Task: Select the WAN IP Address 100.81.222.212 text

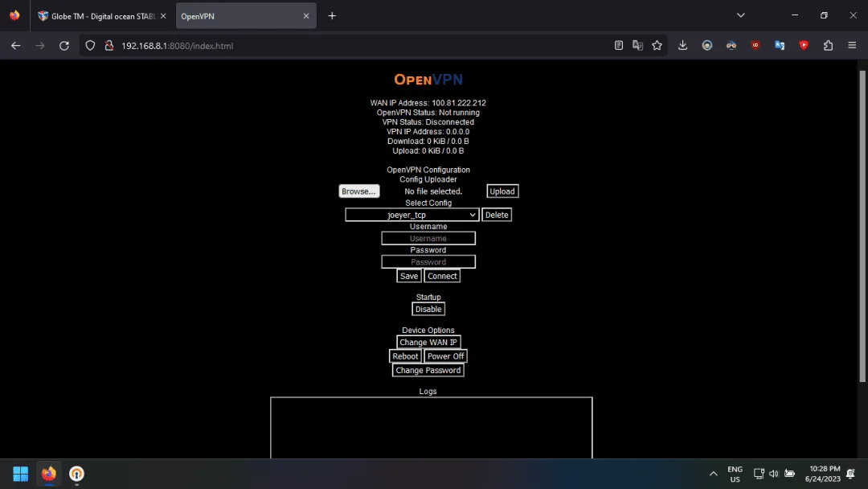Action: [428, 103]
